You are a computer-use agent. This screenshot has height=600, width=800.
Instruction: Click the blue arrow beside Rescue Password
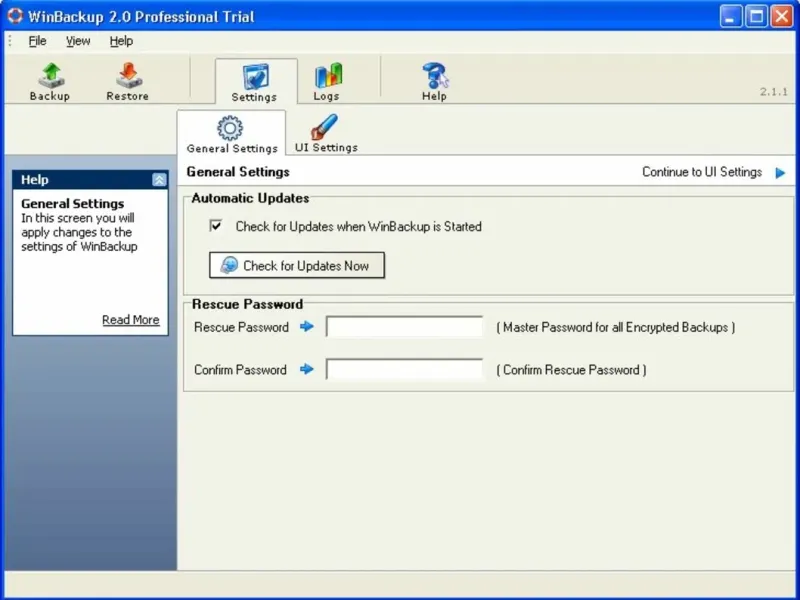coord(307,327)
